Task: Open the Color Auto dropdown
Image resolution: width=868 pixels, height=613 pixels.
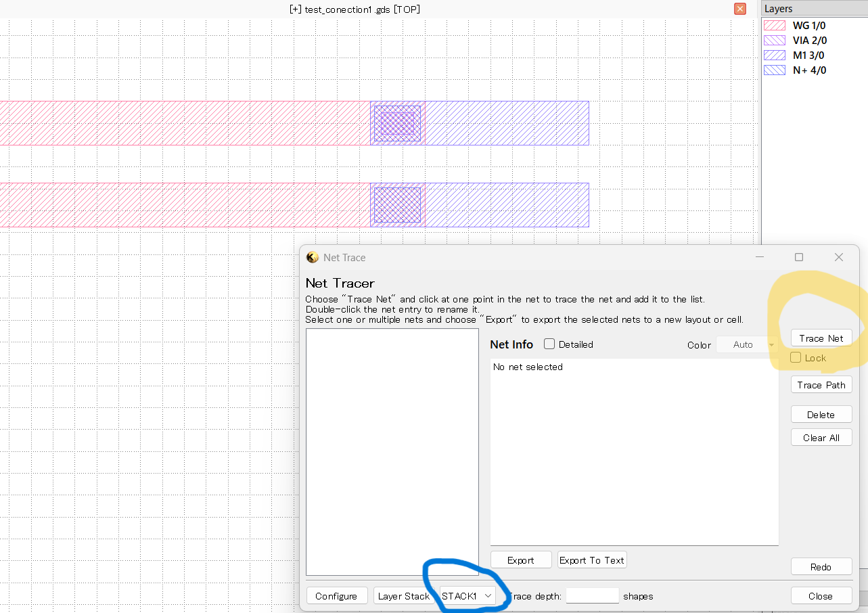Action: click(x=747, y=344)
